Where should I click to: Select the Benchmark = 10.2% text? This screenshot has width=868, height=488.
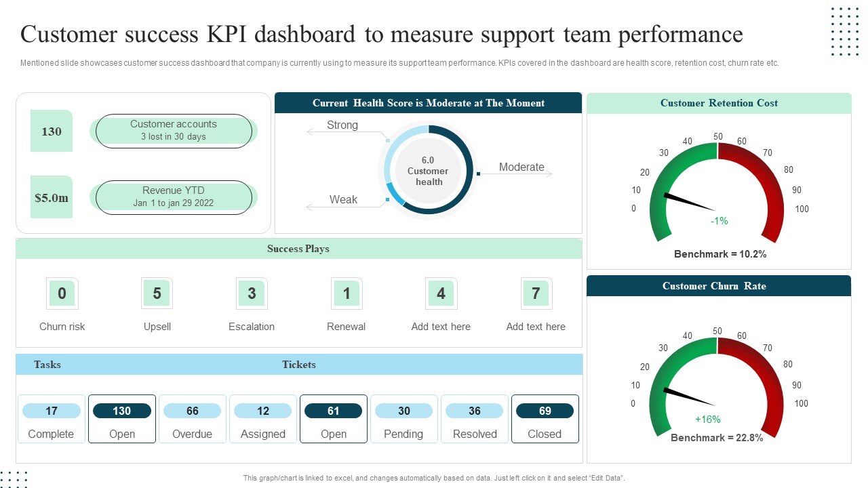pyautogui.click(x=720, y=254)
